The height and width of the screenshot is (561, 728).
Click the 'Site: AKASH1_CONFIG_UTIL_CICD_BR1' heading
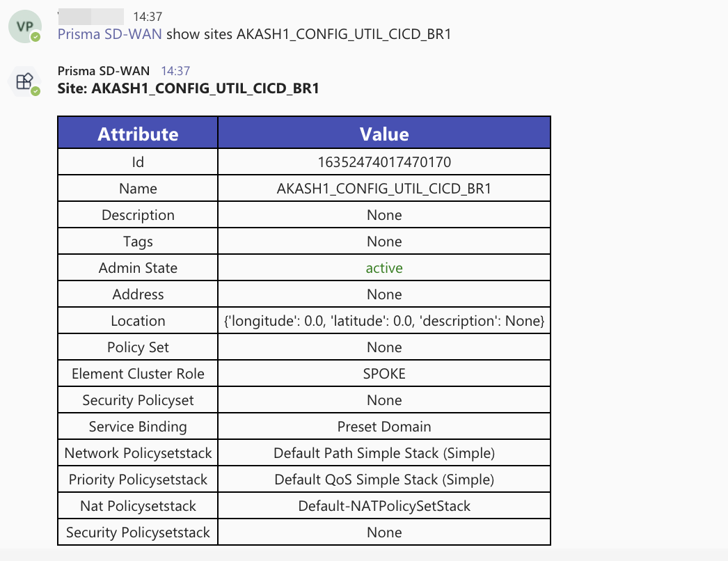point(189,88)
